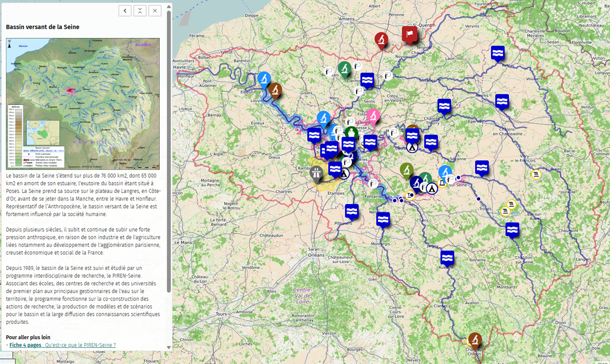
Task: Click the 'Pour aller plus loin' heading
Action: pos(28,337)
